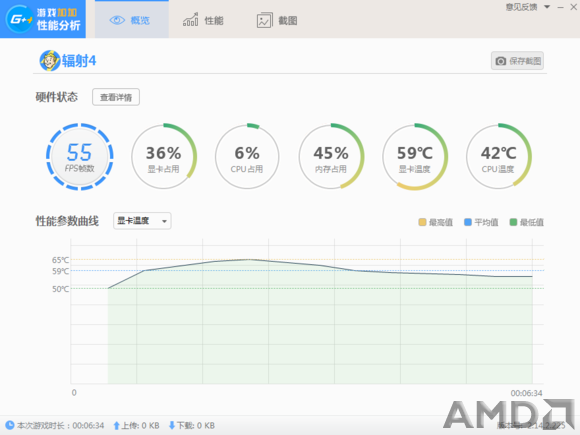Viewport: 580px width, 435px height.
Task: Open the 截图 screenshots tab
Action: tap(277, 20)
